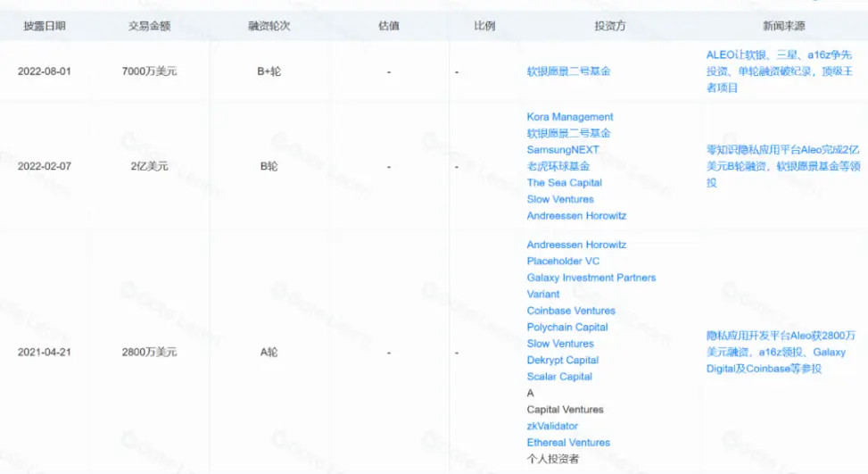Click the 2亿美元 amount cell
The height and width of the screenshot is (474, 868).
click(x=150, y=166)
